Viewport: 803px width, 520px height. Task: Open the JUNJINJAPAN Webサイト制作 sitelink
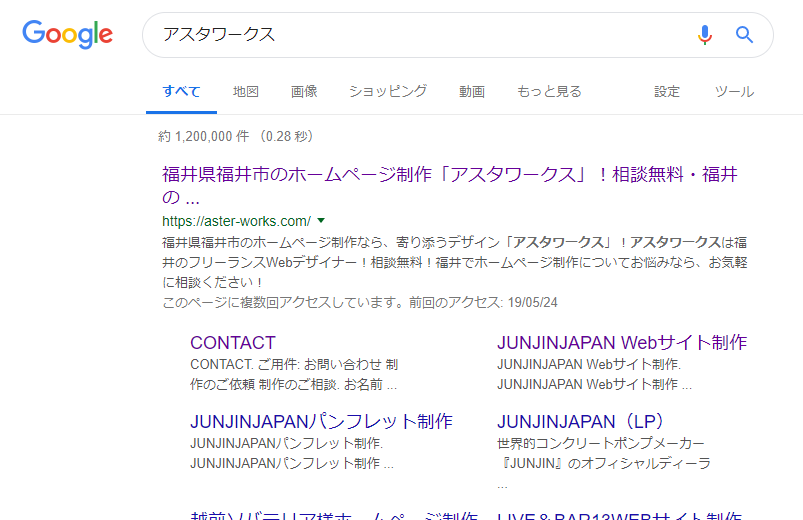point(622,343)
